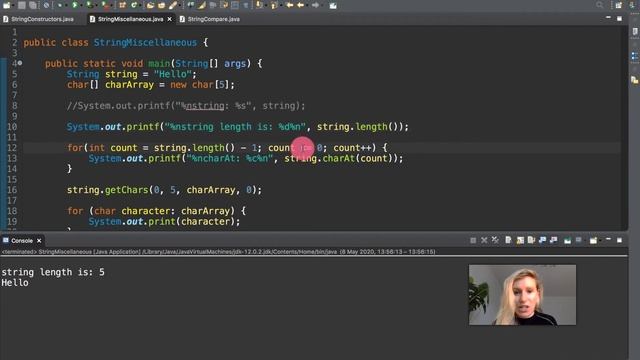Click the charArray declaration on line 6
Screen dimensions: 640x360
(129, 84)
